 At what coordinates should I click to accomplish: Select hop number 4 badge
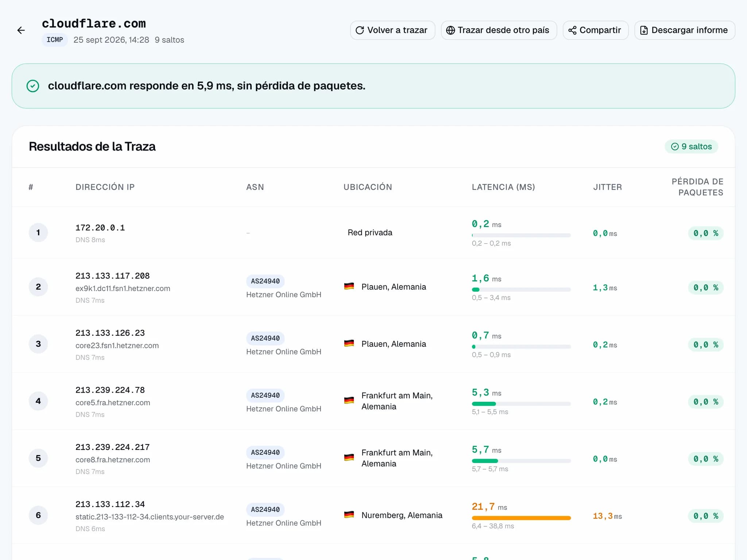(38, 401)
